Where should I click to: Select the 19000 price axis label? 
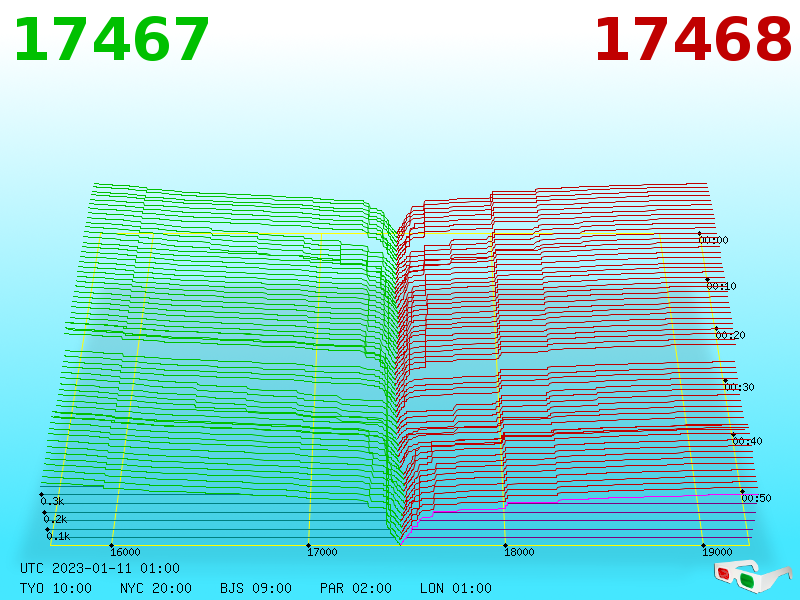717,552
